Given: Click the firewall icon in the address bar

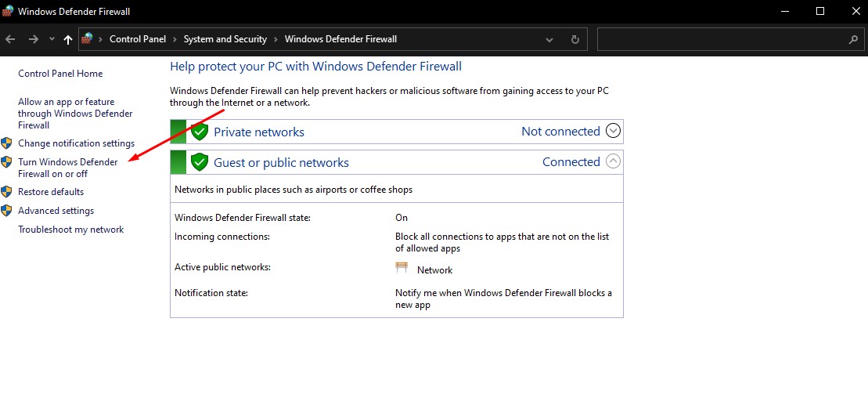Looking at the screenshot, I should [88, 38].
